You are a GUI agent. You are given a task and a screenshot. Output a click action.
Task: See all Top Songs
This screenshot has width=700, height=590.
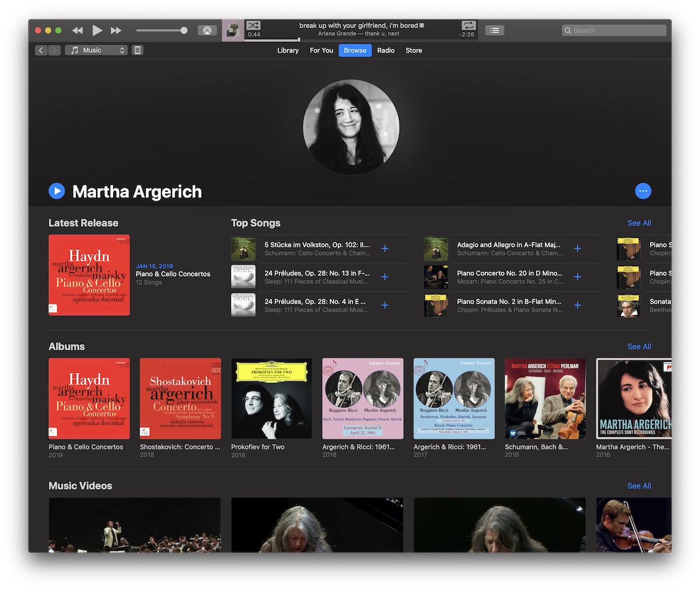639,223
